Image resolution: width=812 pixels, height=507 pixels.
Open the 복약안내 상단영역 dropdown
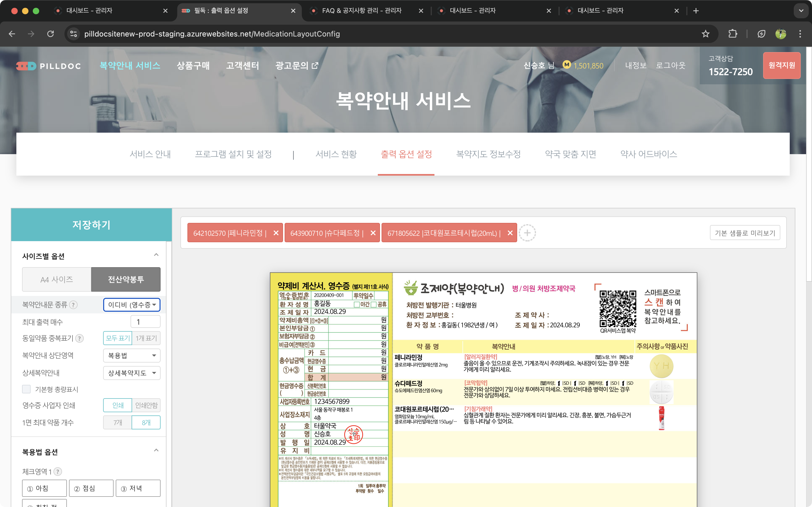click(132, 356)
